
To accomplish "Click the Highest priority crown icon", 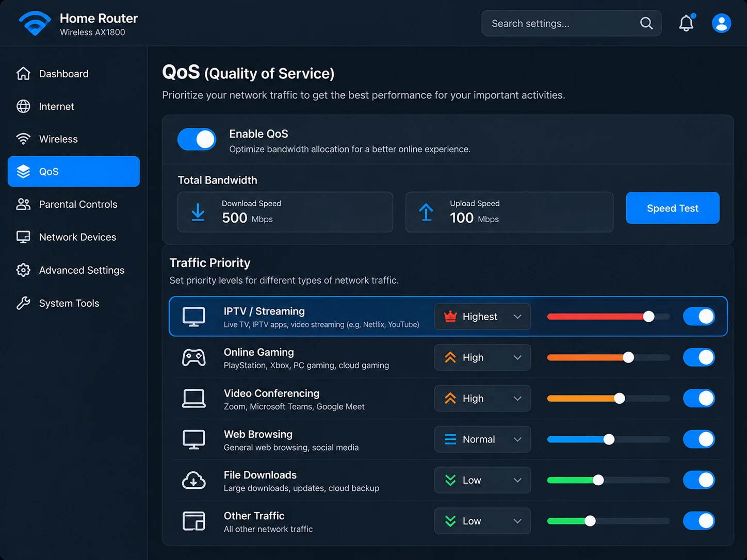I will click(x=450, y=316).
